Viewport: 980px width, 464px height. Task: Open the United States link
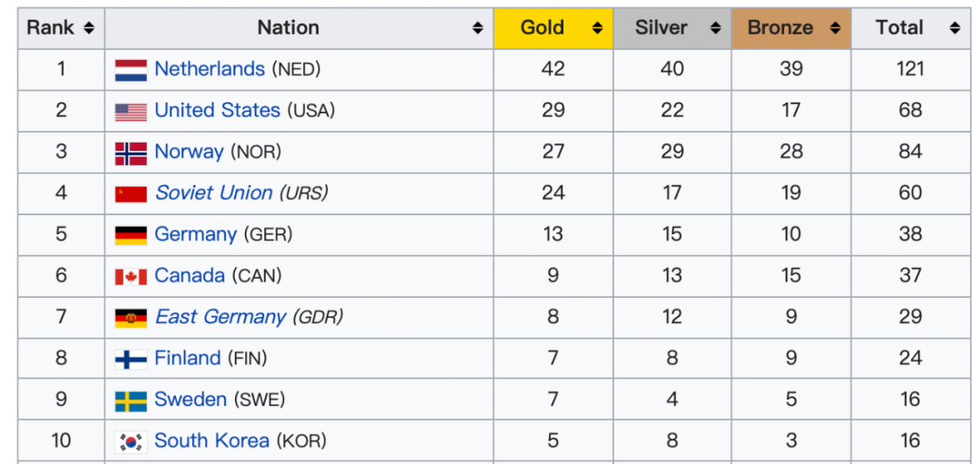tap(217, 111)
